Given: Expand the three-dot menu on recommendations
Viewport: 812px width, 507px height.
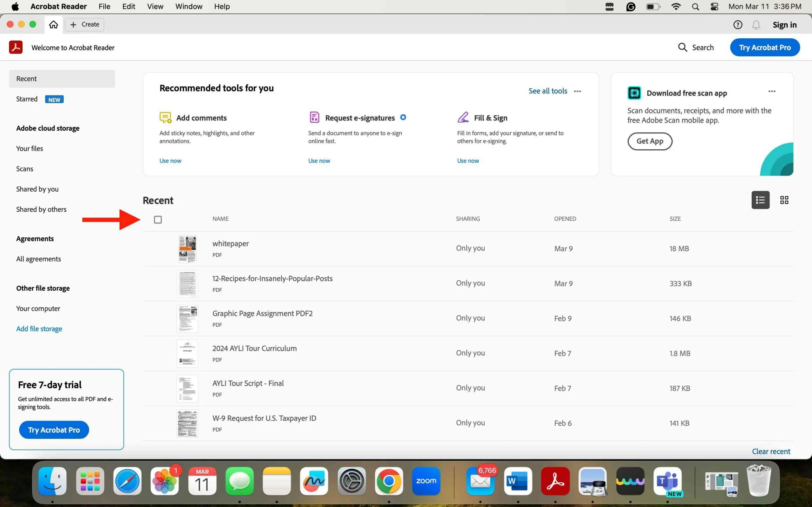Looking at the screenshot, I should tap(578, 91).
